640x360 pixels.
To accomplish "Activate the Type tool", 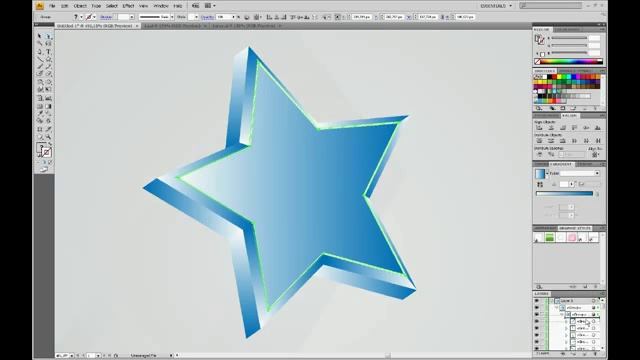I will (49, 52).
